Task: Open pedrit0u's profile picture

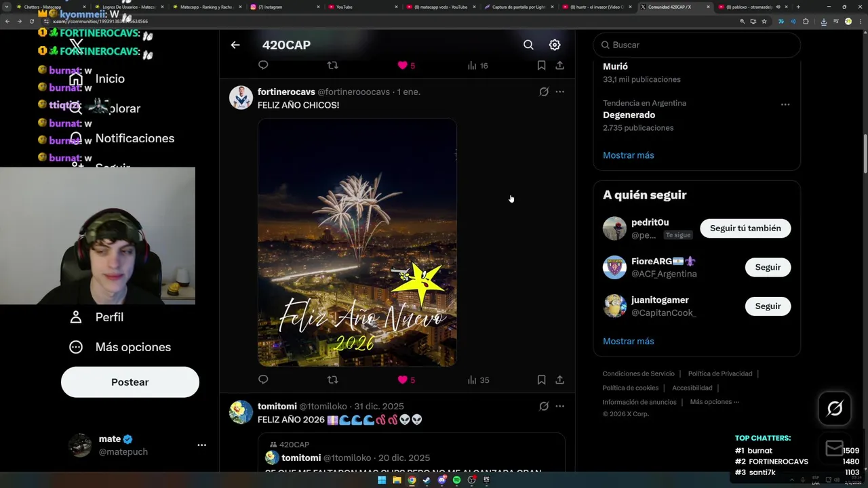Action: 614,228
